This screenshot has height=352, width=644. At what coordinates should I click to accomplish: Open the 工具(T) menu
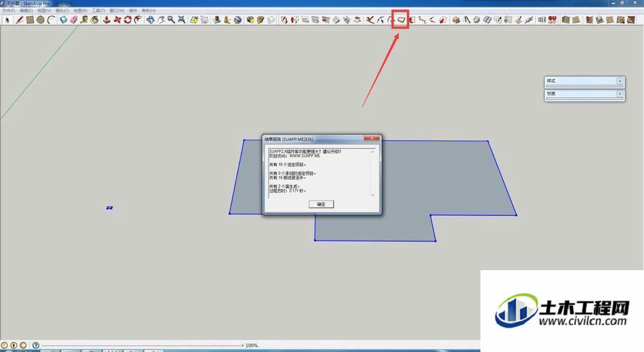(98, 10)
